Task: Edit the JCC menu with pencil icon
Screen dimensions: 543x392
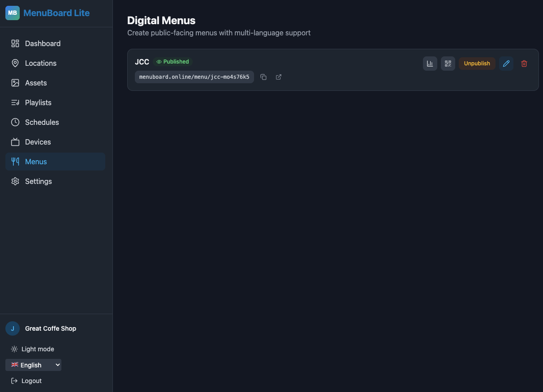Action: (506, 64)
